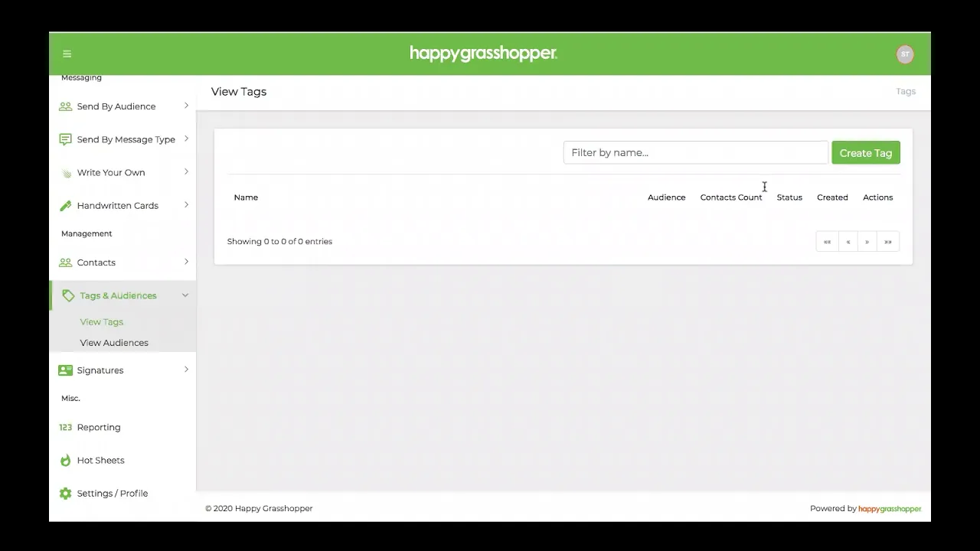
Task: Open Settings / Profile menu item
Action: point(122,494)
